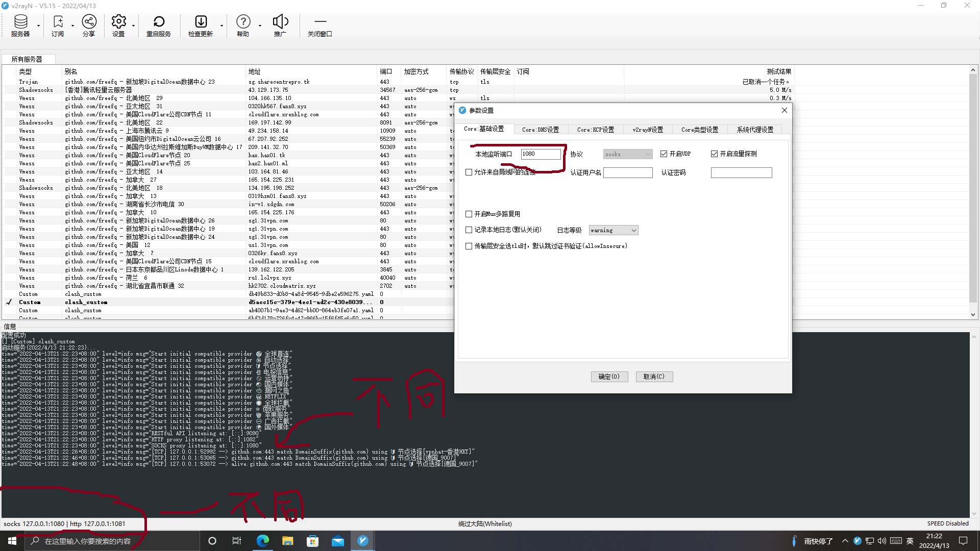
Task: Click the 确定(O) button
Action: tap(609, 377)
